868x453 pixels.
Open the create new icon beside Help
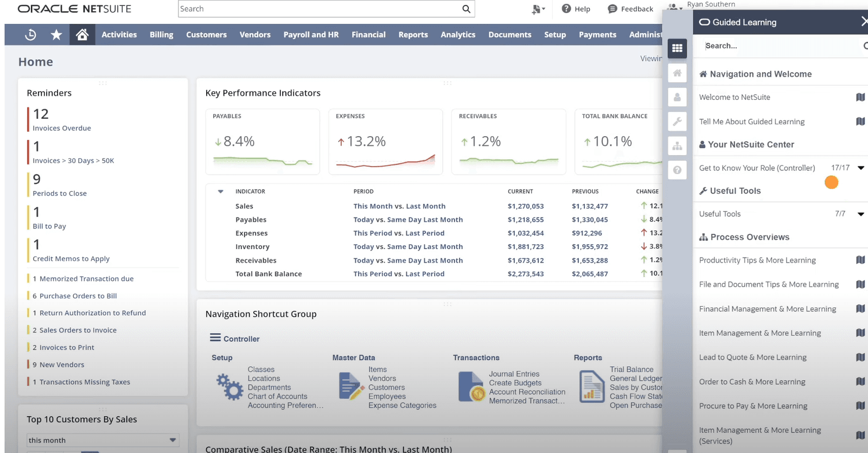click(536, 9)
